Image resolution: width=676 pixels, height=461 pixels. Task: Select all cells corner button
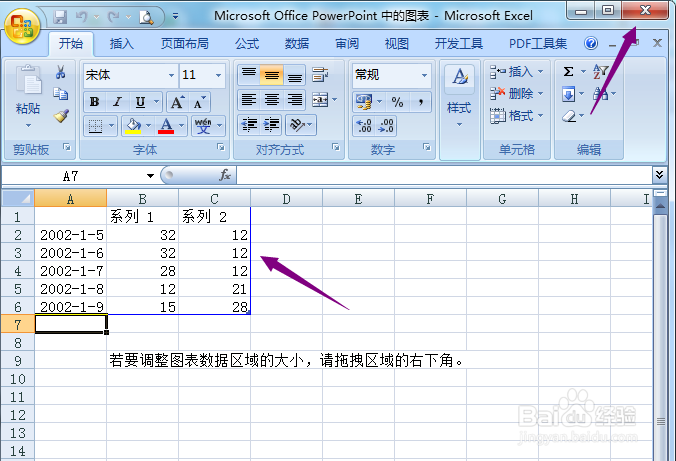click(x=18, y=199)
